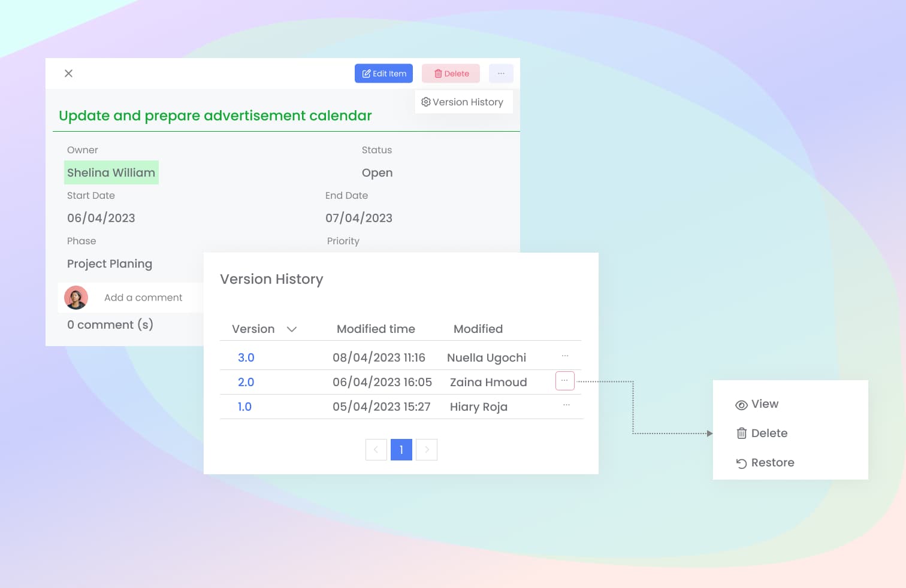Screen dimensions: 906x588
Task: Open version 3.0 link
Action: pos(246,357)
